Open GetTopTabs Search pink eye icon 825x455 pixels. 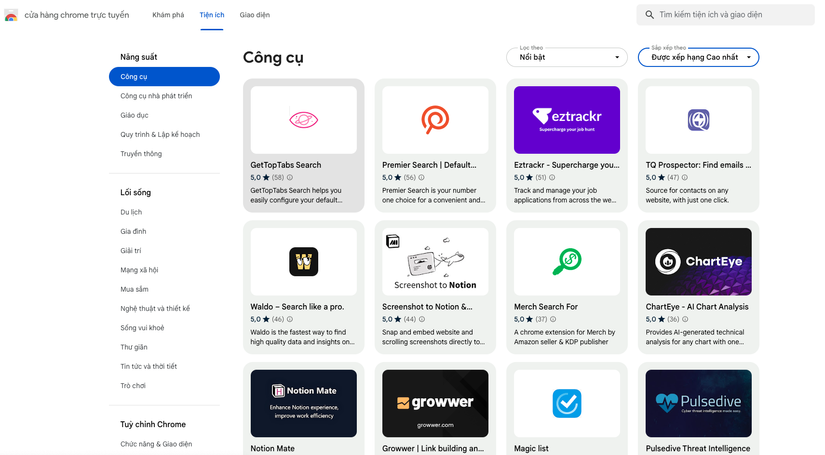(304, 120)
